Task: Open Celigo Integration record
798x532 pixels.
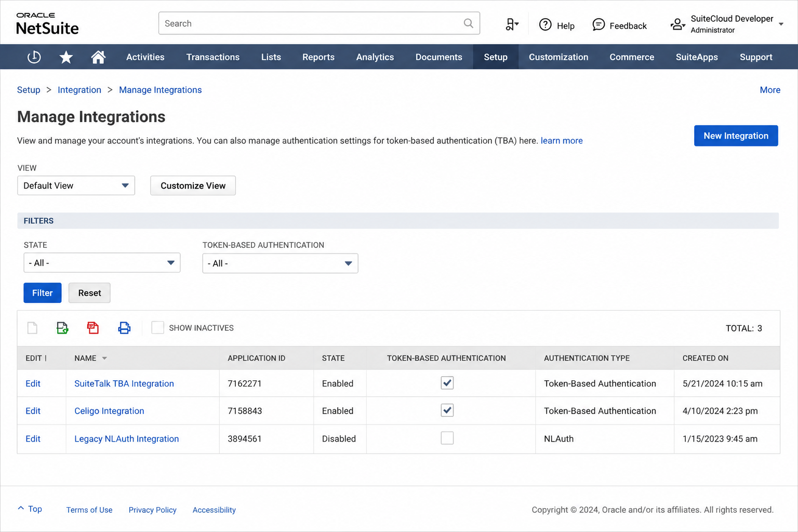Action: tap(109, 411)
